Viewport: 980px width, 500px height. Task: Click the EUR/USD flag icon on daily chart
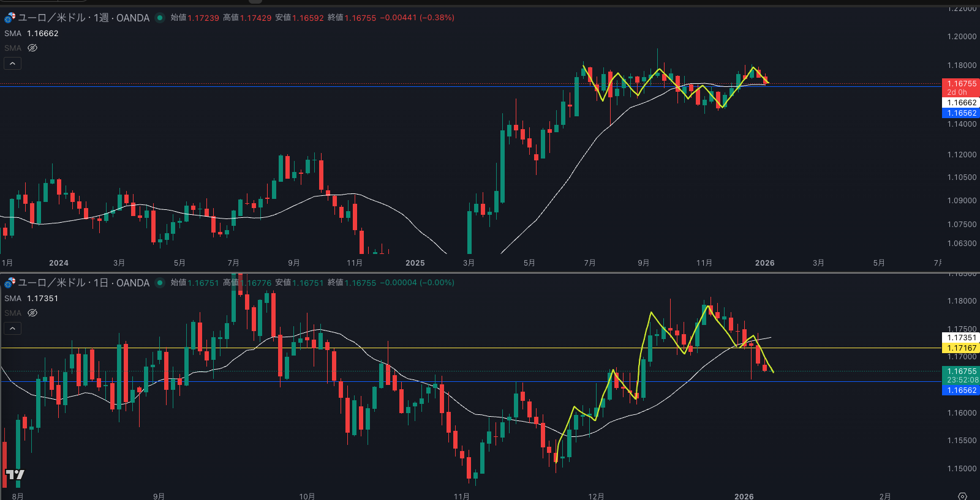click(10, 283)
